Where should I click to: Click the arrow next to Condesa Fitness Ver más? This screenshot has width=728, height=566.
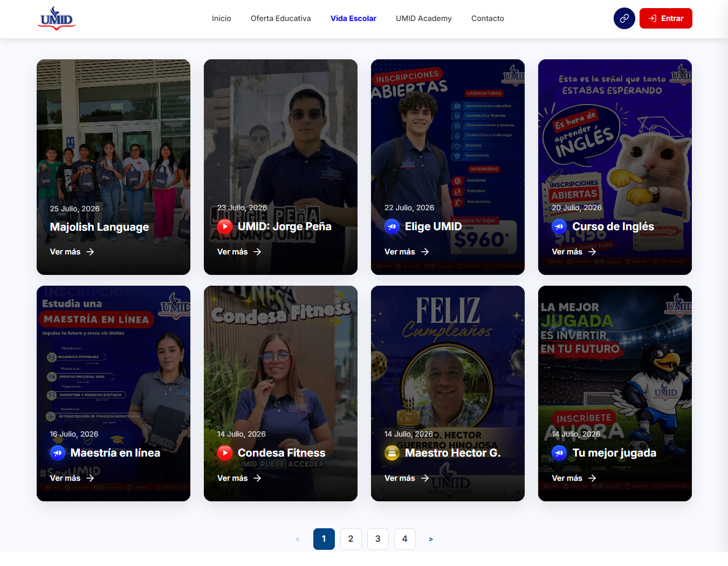click(257, 478)
